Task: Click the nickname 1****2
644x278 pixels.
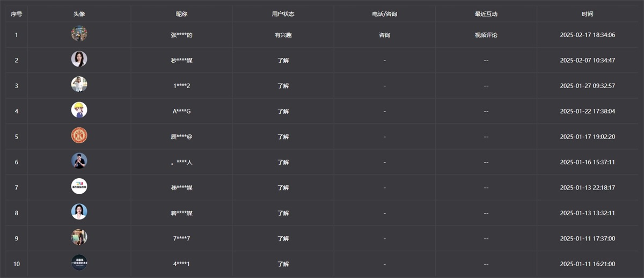Action: tap(181, 86)
